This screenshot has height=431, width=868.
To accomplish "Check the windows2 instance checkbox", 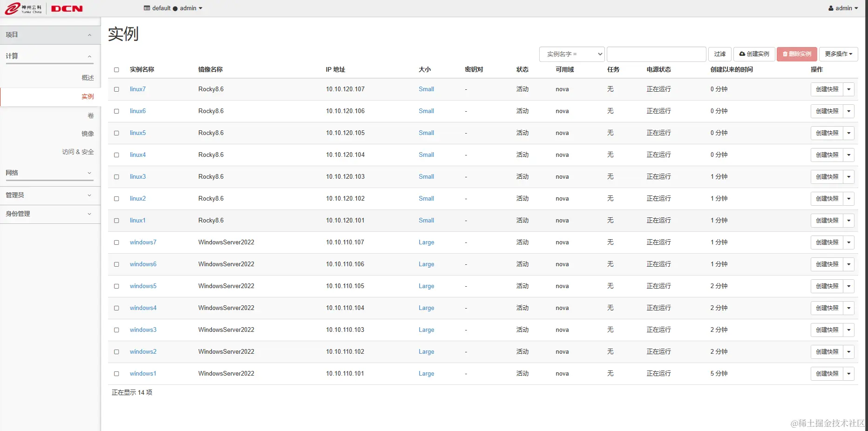I will pos(116,352).
